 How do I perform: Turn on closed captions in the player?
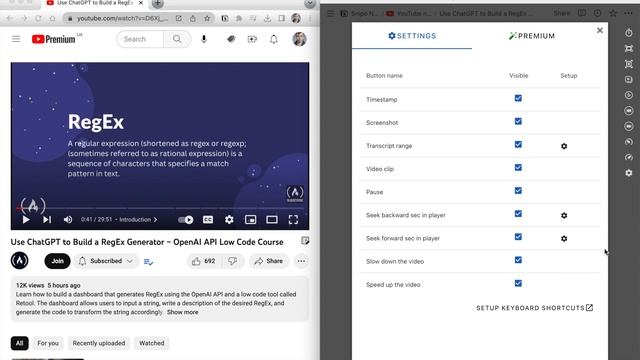pyautogui.click(x=208, y=220)
